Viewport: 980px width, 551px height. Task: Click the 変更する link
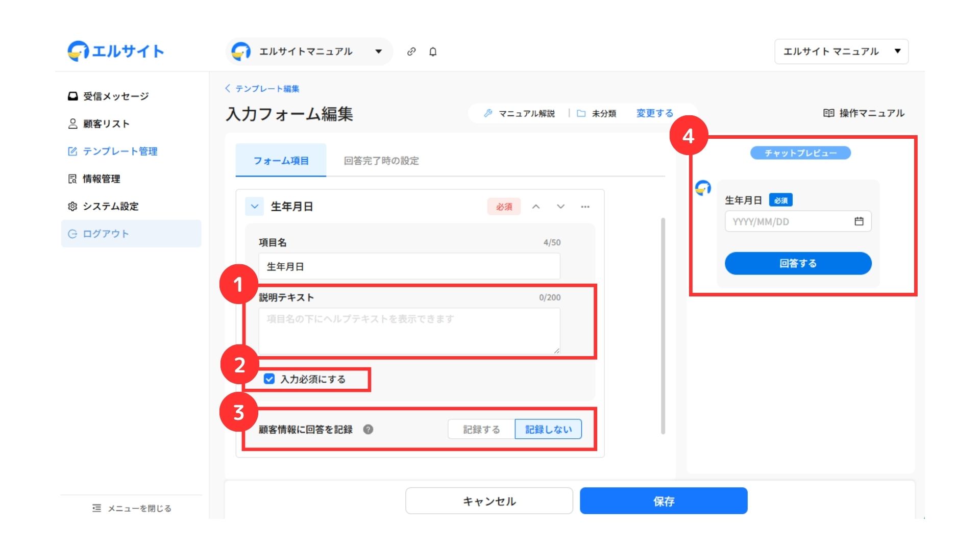pyautogui.click(x=654, y=113)
